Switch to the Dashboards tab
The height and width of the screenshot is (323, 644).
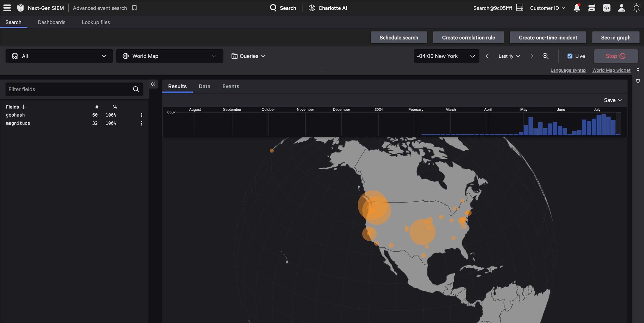point(52,22)
